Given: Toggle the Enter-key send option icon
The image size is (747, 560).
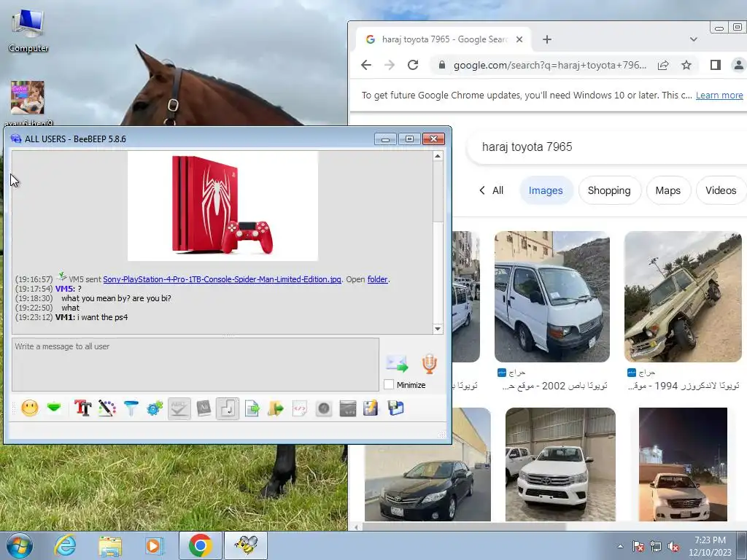Looking at the screenshot, I should 228,408.
